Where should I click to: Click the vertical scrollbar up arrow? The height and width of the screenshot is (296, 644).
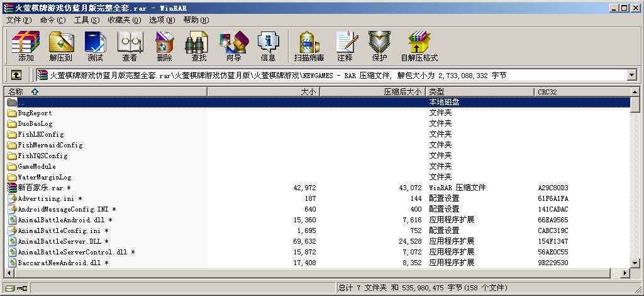[x=635, y=92]
